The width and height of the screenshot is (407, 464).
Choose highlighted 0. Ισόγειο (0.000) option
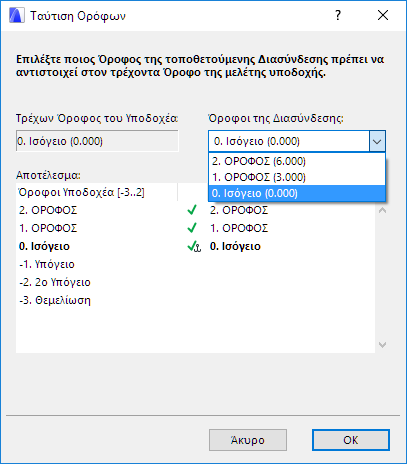[297, 193]
